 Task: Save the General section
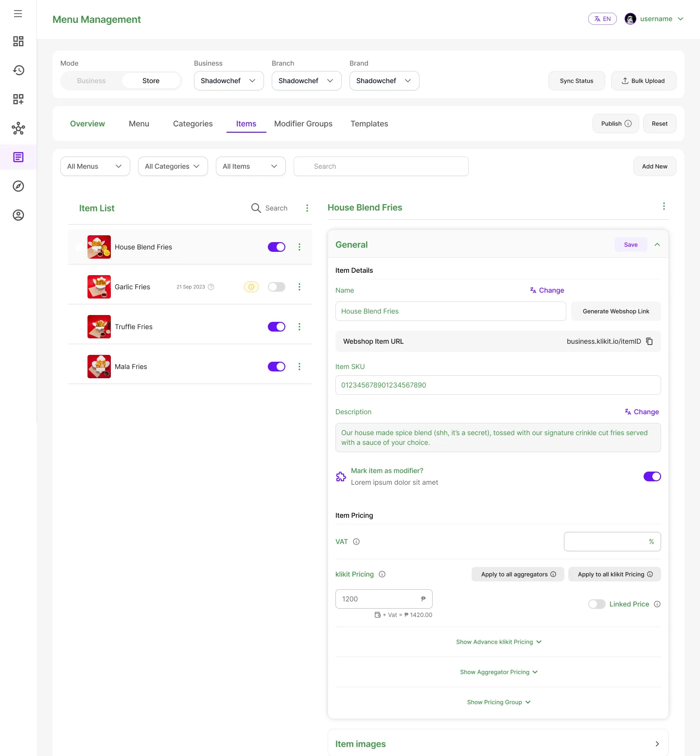[631, 245]
